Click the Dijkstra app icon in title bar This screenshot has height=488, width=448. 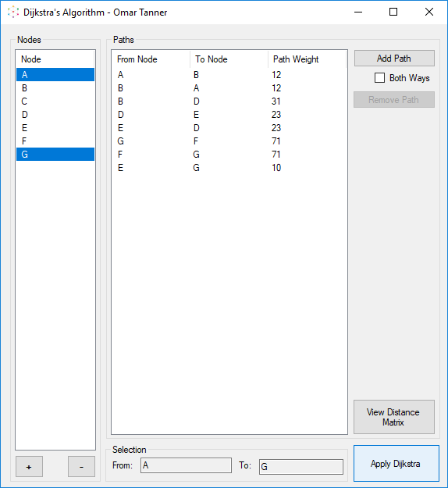coord(13,12)
